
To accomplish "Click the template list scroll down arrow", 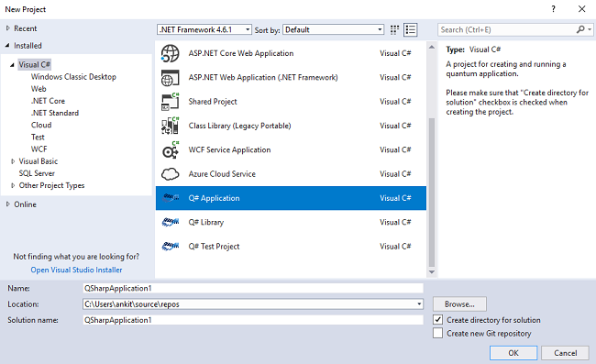I will (432, 271).
